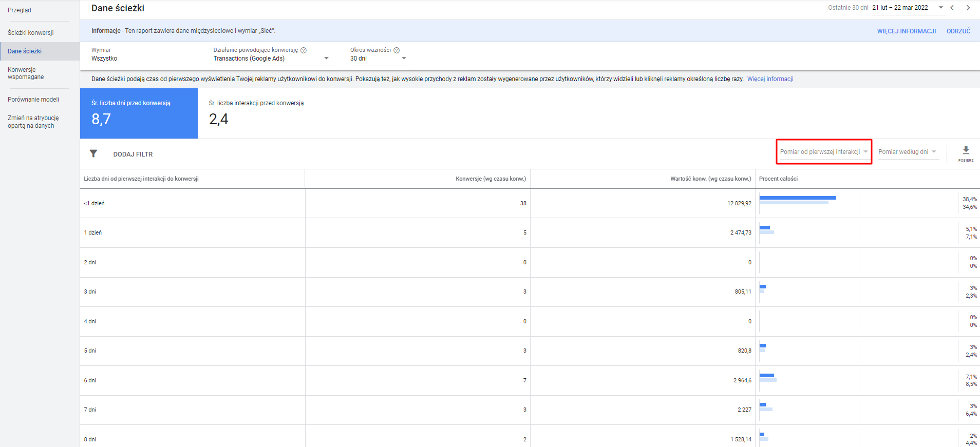
Task: Open the Więcej informacji description link
Action: point(770,79)
